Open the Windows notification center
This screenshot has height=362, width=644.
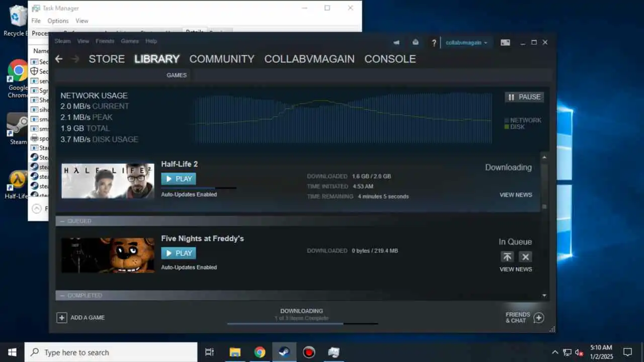pos(627,352)
